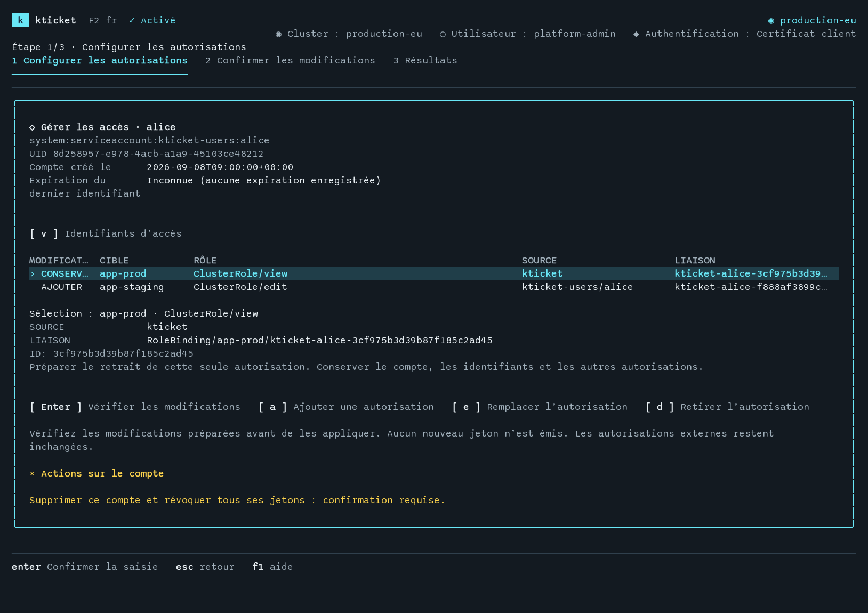Click the SOURCE column header in the table
This screenshot has width=868, height=613.
click(x=539, y=260)
